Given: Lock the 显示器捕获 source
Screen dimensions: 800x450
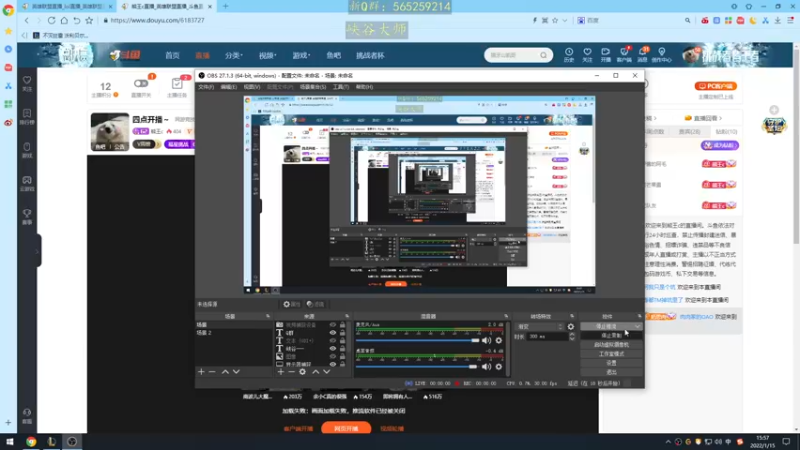Looking at the screenshot, I should [x=342, y=364].
